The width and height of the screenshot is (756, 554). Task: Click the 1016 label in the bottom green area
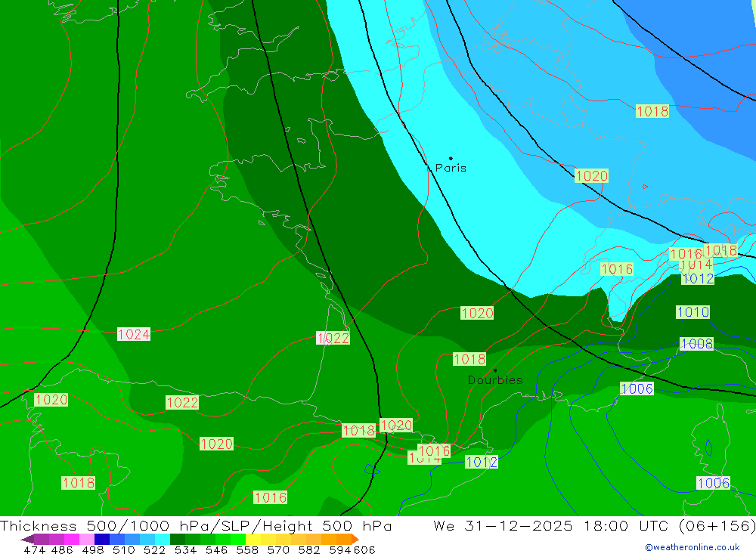271,497
